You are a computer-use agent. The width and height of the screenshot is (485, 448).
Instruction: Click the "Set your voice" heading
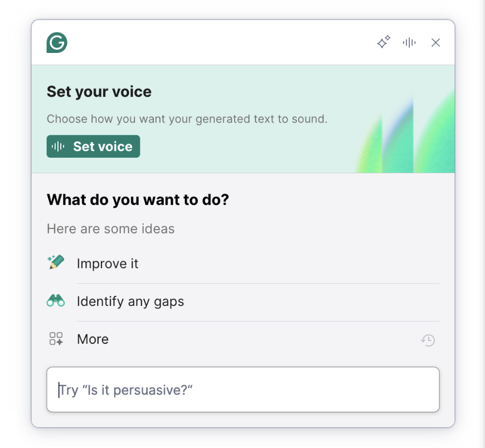[x=99, y=91]
